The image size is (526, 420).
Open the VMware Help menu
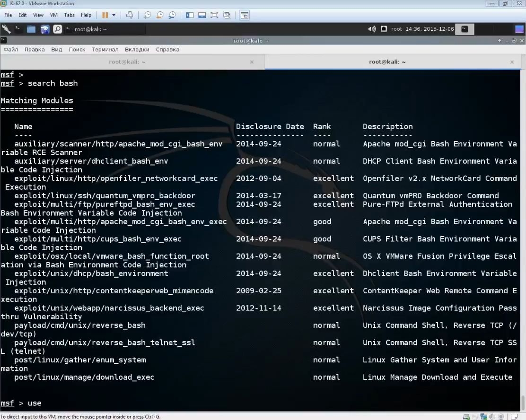click(x=86, y=15)
